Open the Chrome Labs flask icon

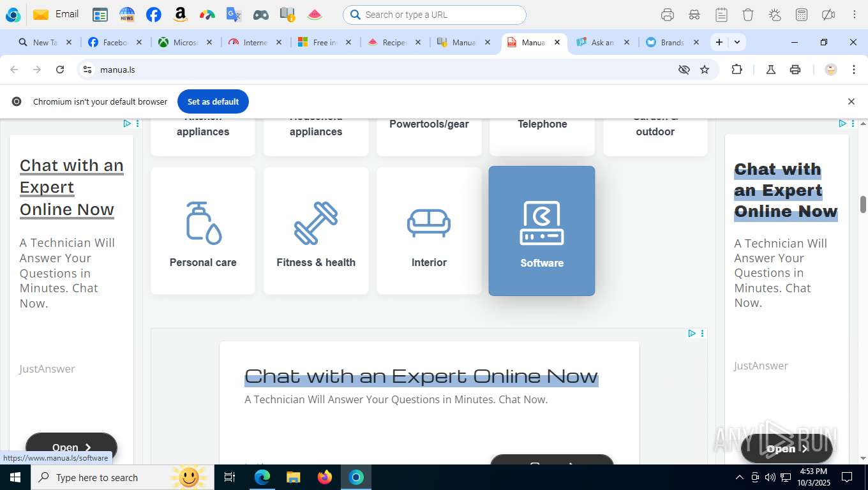(771, 70)
